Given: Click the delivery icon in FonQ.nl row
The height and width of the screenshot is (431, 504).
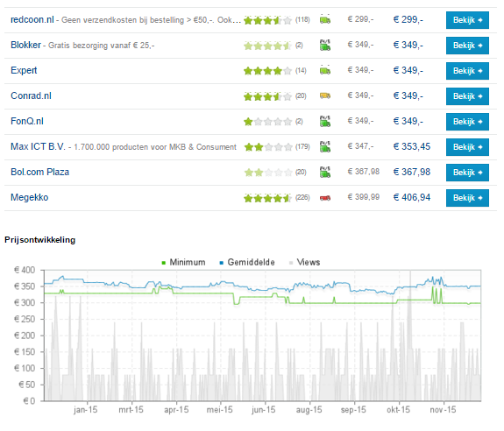Looking at the screenshot, I should coord(325,122).
